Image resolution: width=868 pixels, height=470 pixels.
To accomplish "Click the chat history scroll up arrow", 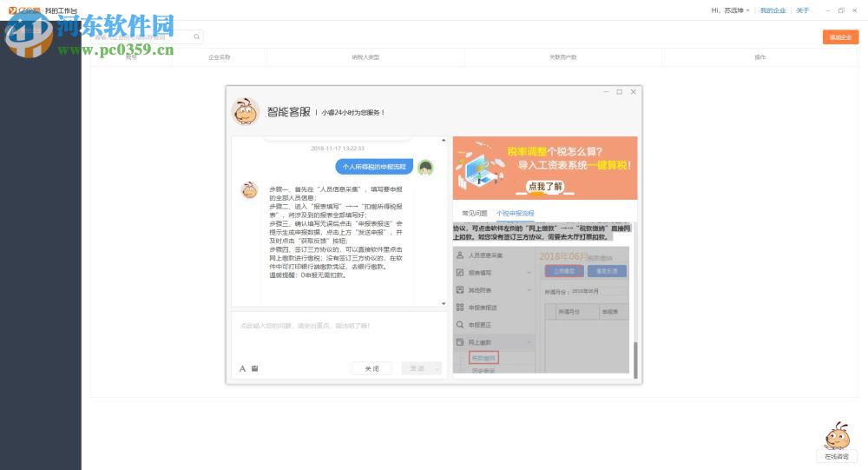I will [444, 140].
